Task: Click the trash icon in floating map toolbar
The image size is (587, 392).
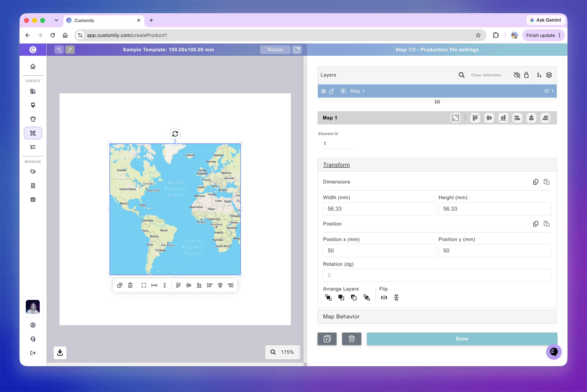Action: point(130,285)
